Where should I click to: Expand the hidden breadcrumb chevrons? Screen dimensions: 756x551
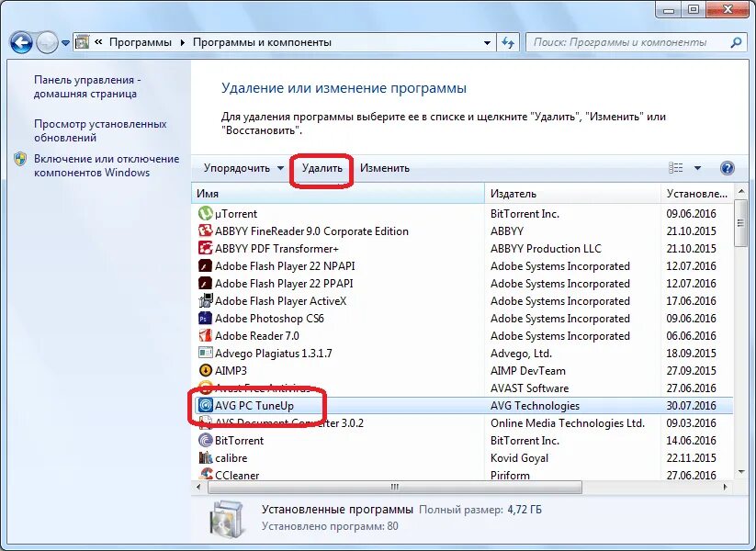point(98,42)
